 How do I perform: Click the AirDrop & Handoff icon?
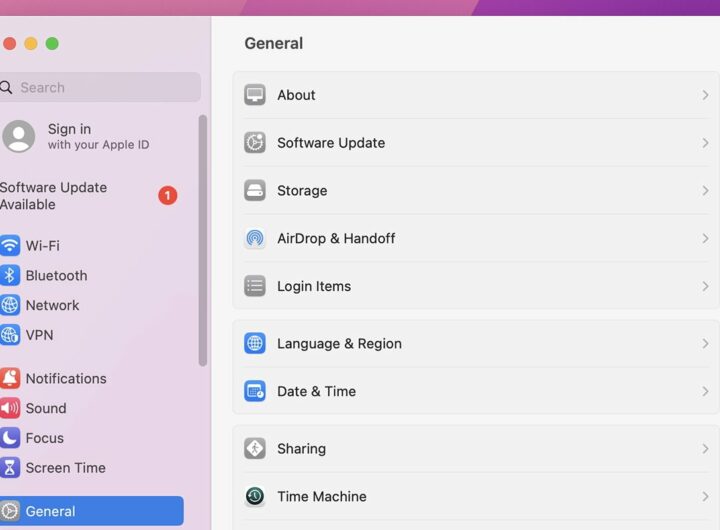tap(255, 238)
